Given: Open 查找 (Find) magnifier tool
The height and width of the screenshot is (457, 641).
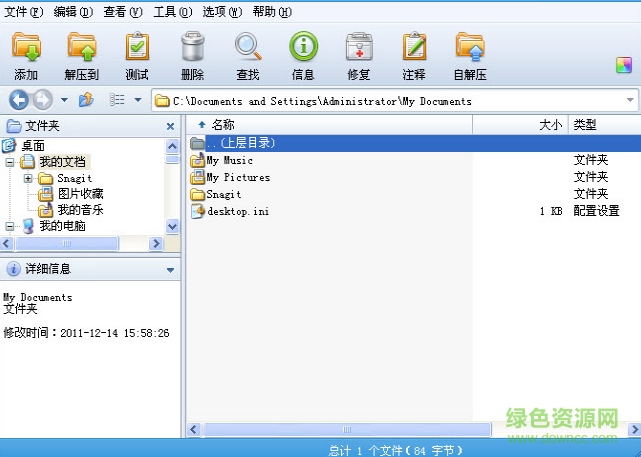Looking at the screenshot, I should pos(248,56).
